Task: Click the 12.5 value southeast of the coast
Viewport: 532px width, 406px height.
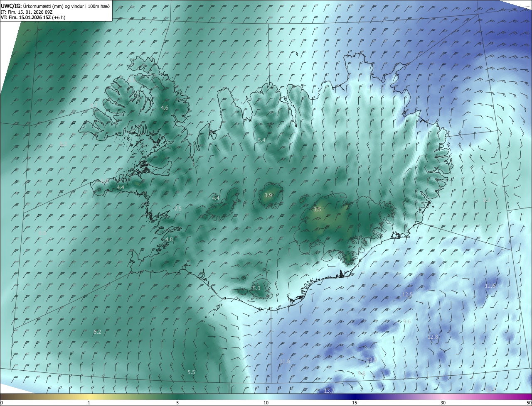Action: 407,294
